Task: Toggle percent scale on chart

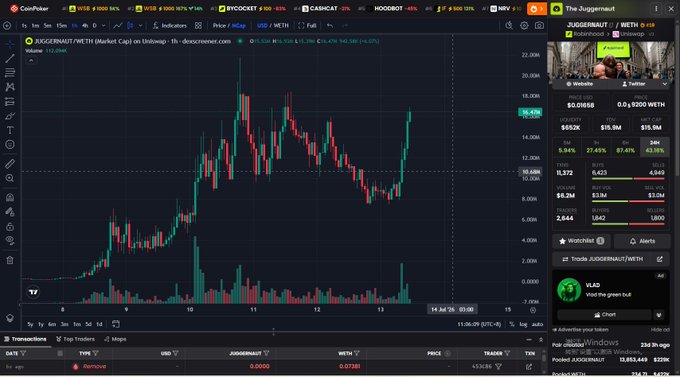Action: pos(512,324)
